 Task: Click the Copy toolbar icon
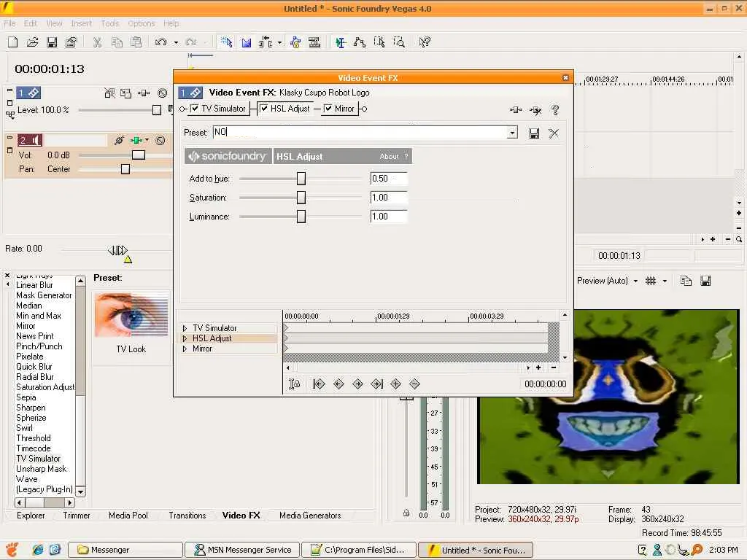pyautogui.click(x=117, y=42)
